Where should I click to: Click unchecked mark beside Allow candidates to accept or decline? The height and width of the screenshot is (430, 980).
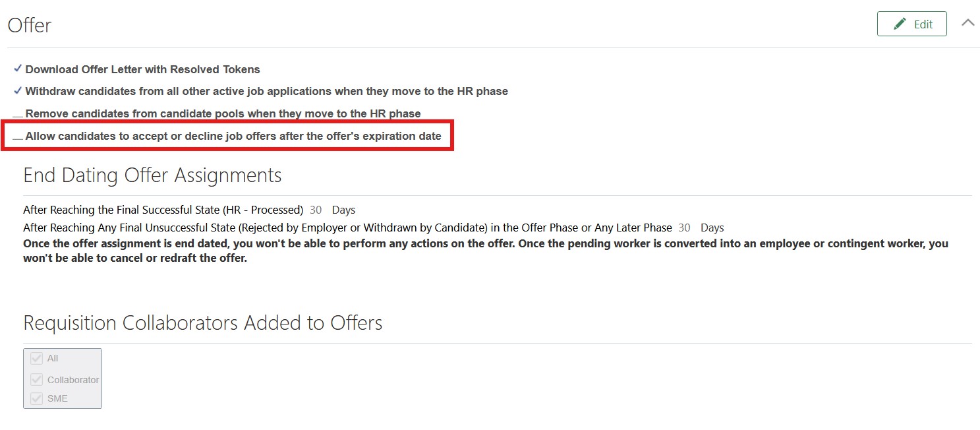18,138
